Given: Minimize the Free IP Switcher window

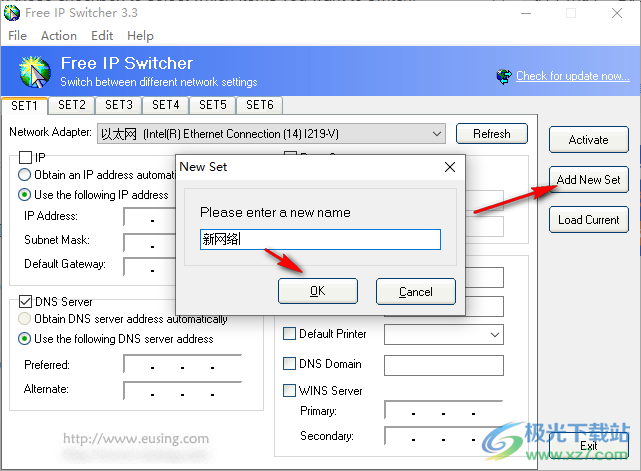Looking at the screenshot, I should point(526,13).
